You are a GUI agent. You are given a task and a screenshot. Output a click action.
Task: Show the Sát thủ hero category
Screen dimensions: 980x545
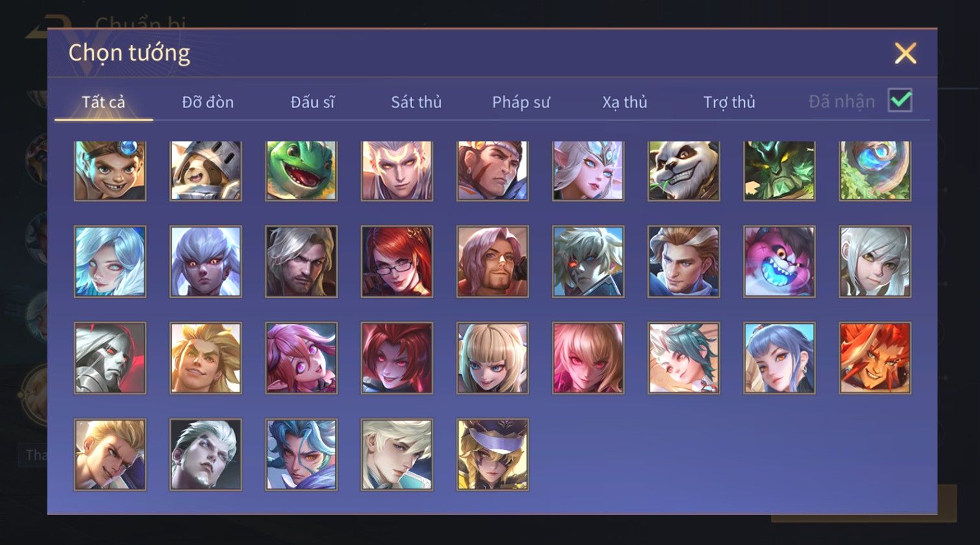417,102
